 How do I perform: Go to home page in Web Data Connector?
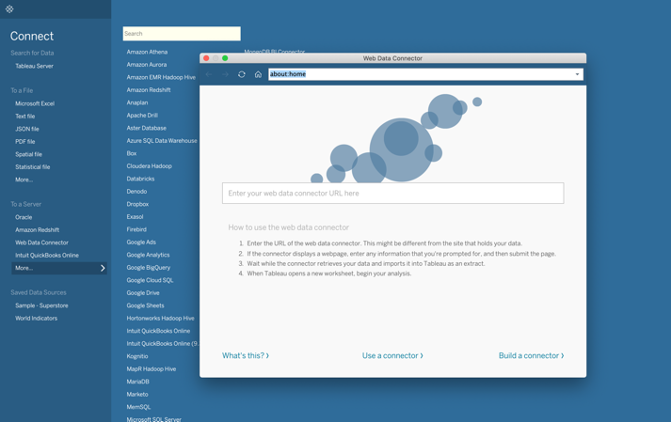click(258, 74)
